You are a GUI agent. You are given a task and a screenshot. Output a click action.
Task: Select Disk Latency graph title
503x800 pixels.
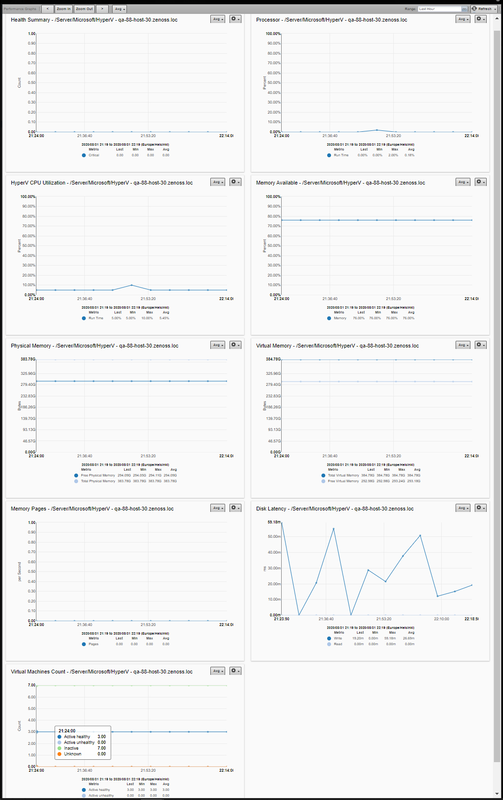pos(335,509)
